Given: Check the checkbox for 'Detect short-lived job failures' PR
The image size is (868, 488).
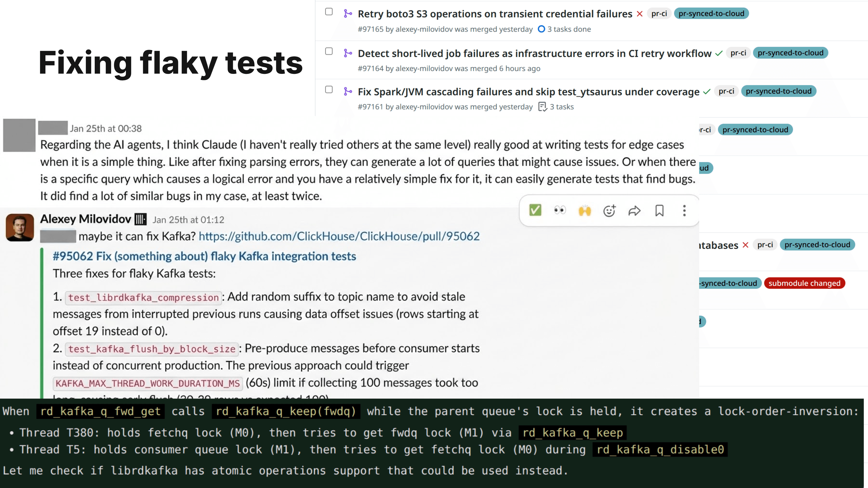Looking at the screenshot, I should 328,51.
